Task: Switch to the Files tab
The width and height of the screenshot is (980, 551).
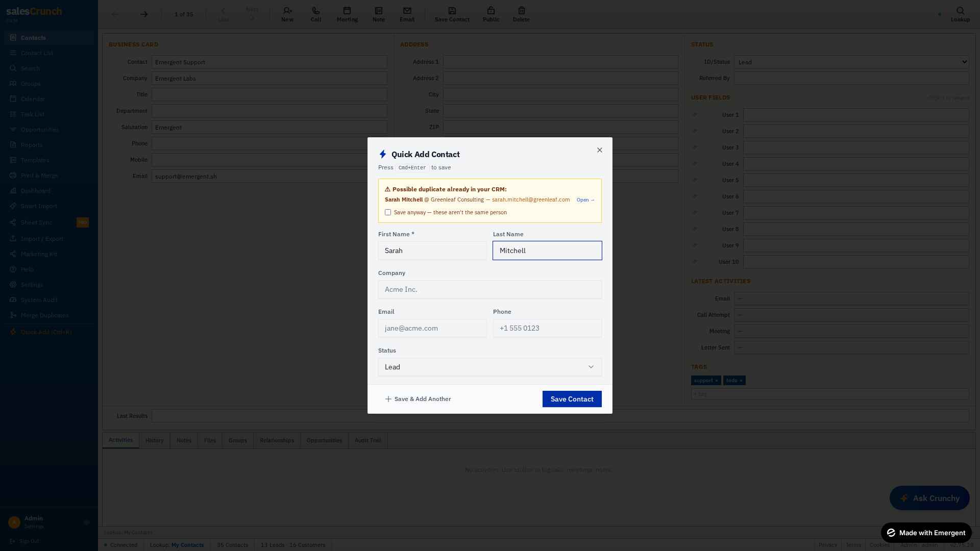Action: pyautogui.click(x=210, y=440)
